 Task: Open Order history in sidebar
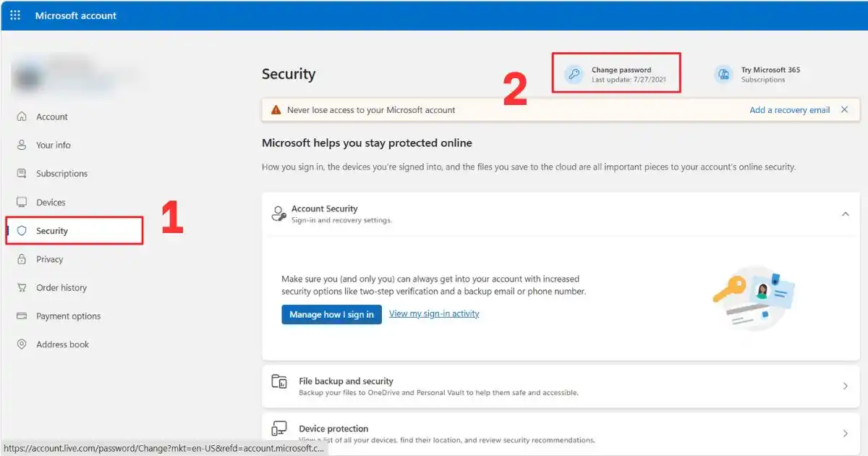61,287
